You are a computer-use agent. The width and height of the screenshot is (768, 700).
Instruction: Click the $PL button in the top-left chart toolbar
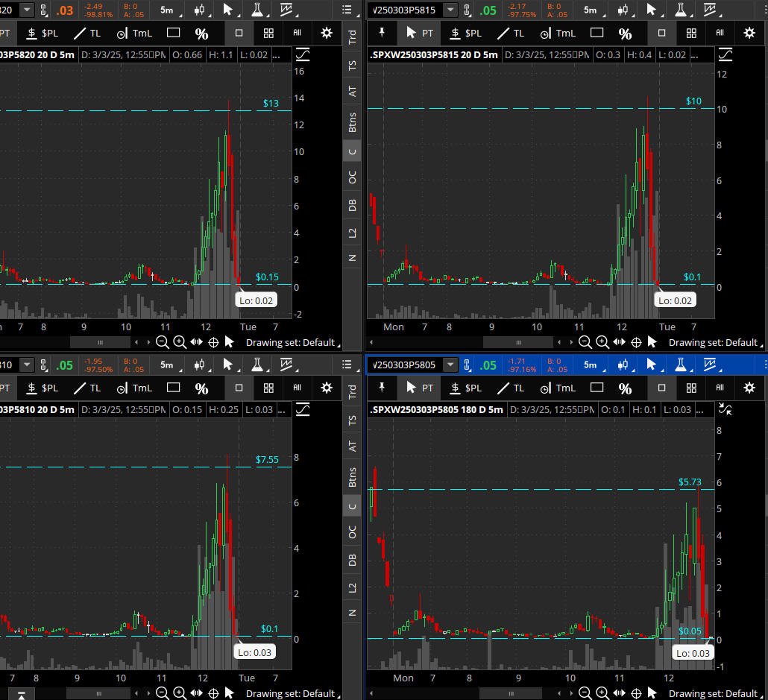42,33
